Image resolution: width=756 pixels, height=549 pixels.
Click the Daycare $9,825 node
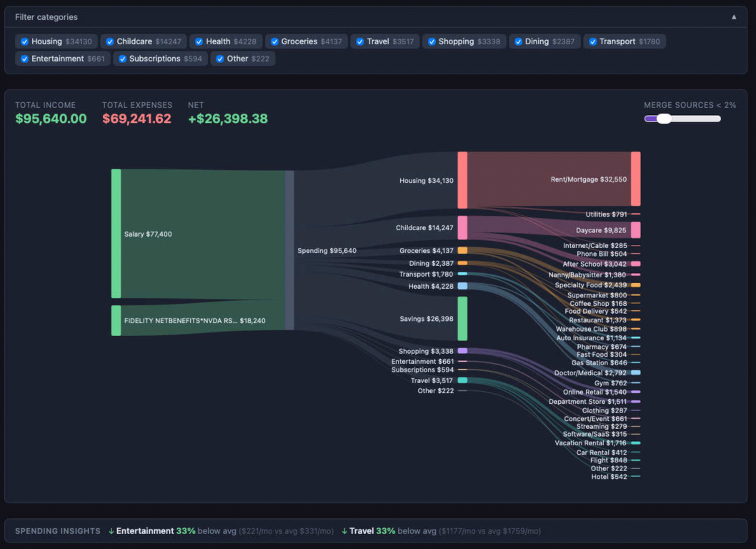pos(636,230)
